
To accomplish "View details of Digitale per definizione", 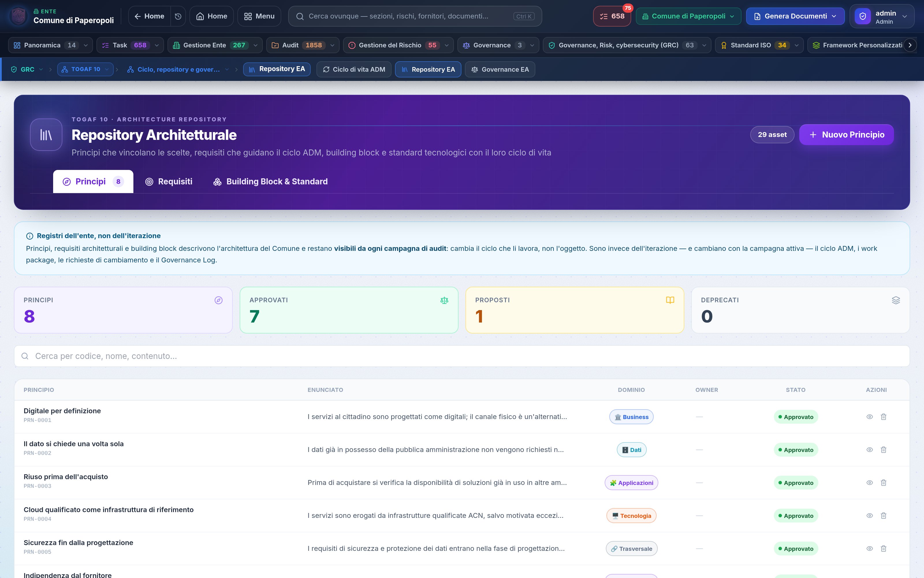I will [x=869, y=417].
